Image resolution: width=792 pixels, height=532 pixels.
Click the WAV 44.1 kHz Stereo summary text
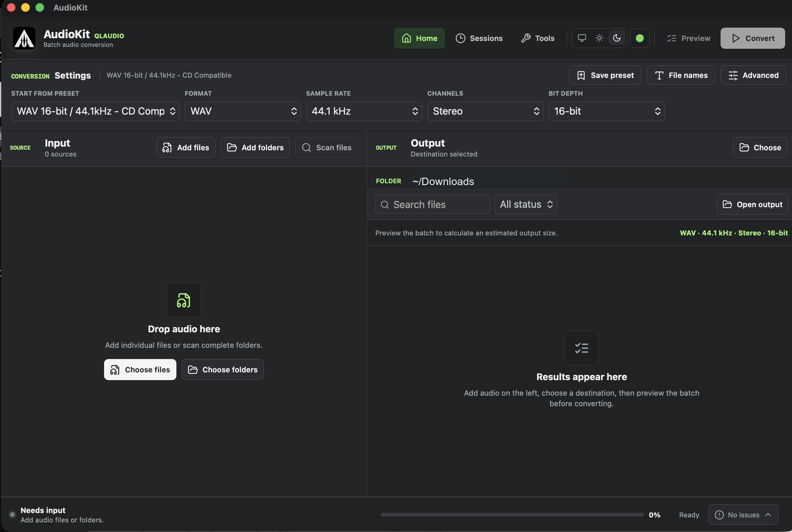point(734,233)
